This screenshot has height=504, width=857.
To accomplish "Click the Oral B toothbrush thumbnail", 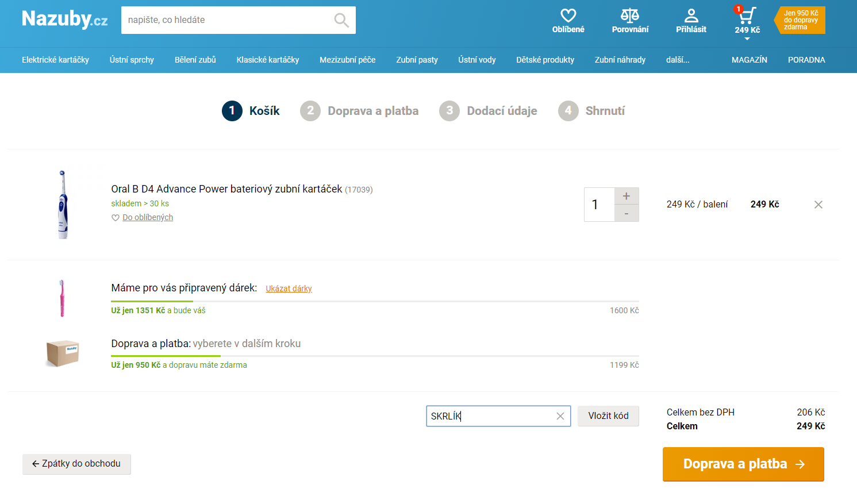I will [x=63, y=205].
